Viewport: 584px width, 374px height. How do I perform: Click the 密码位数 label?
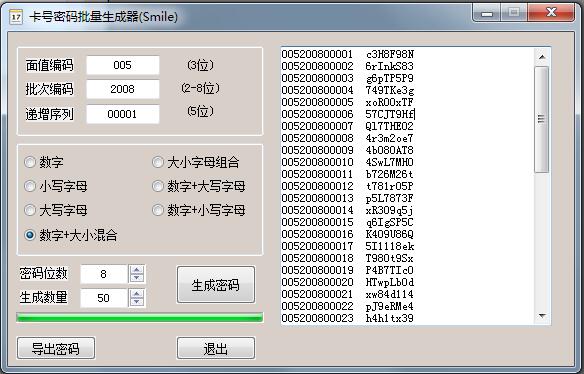(x=44, y=274)
